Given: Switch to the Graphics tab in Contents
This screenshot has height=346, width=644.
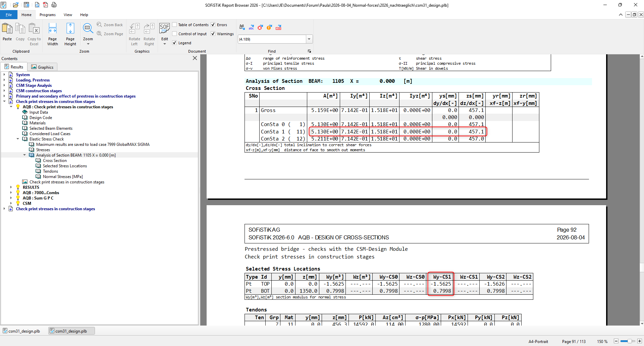Looking at the screenshot, I should click(43, 67).
